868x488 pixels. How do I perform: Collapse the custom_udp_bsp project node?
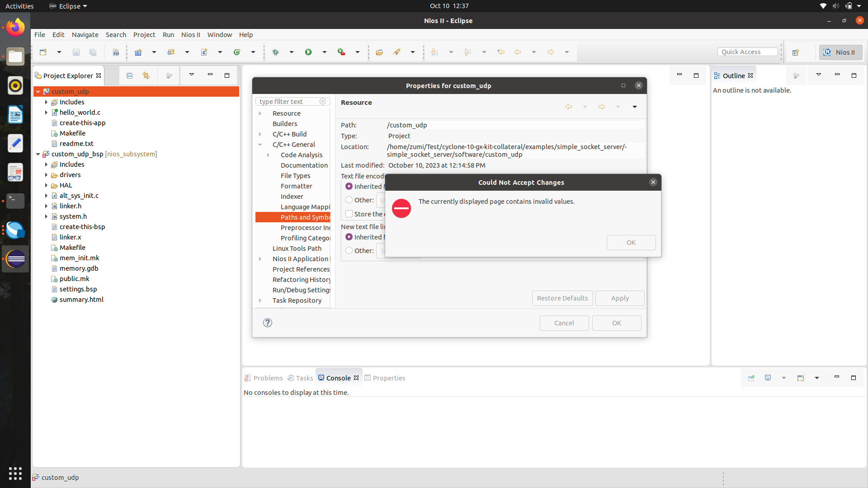click(38, 154)
